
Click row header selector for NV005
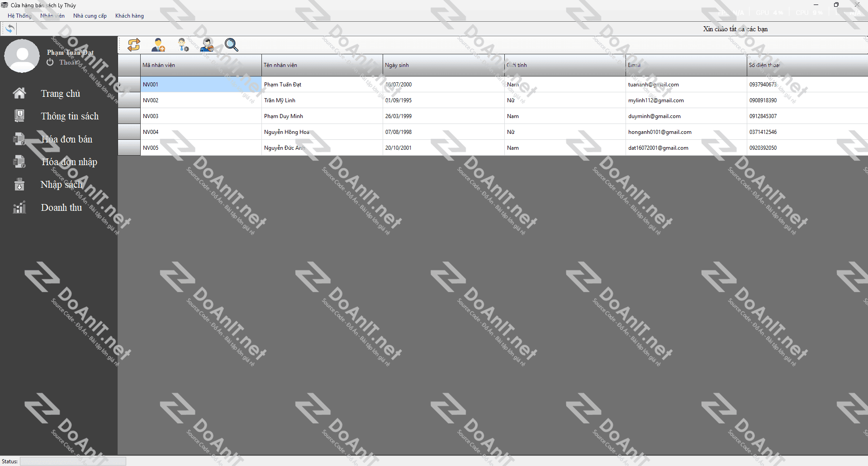coord(129,148)
